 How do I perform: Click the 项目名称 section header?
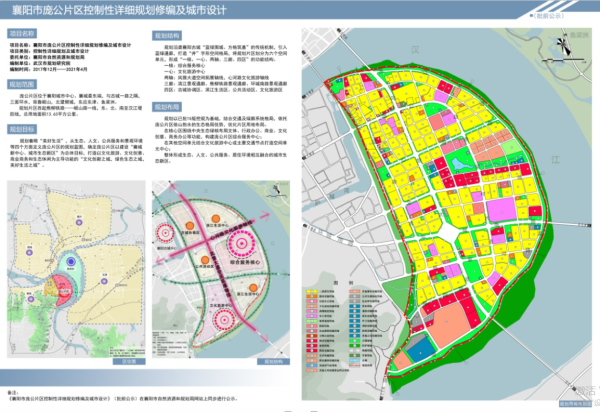pyautogui.click(x=23, y=33)
